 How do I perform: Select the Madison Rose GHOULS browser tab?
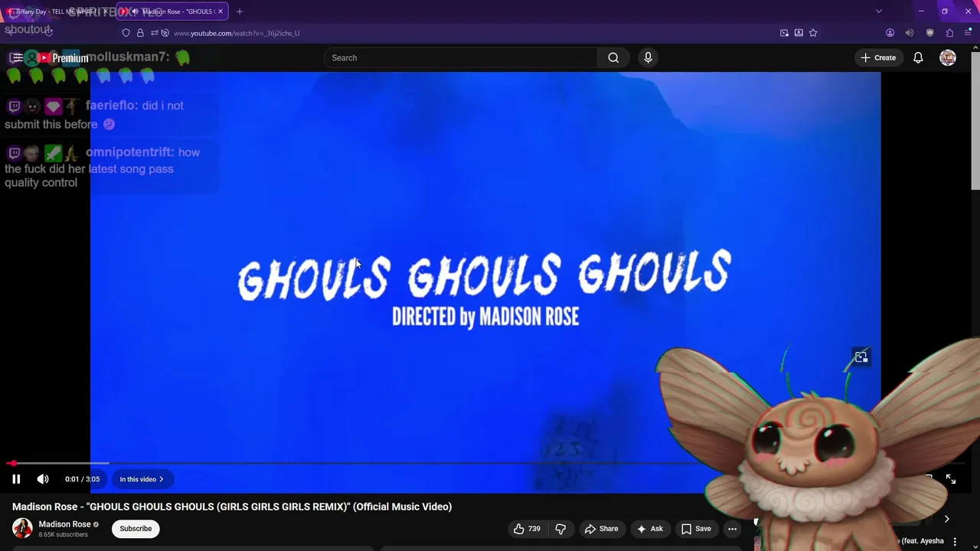click(x=172, y=11)
